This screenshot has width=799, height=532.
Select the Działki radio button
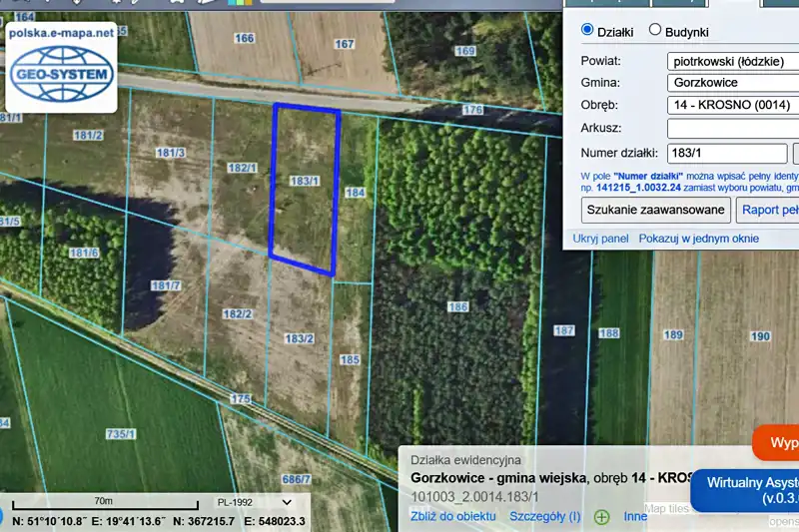[588, 30]
